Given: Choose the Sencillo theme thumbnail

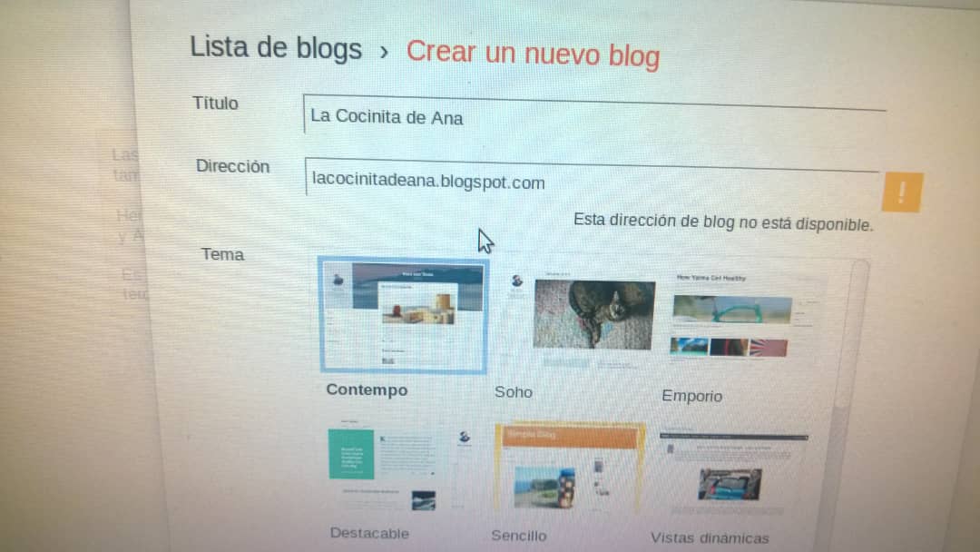Looking at the screenshot, I should click(x=568, y=469).
